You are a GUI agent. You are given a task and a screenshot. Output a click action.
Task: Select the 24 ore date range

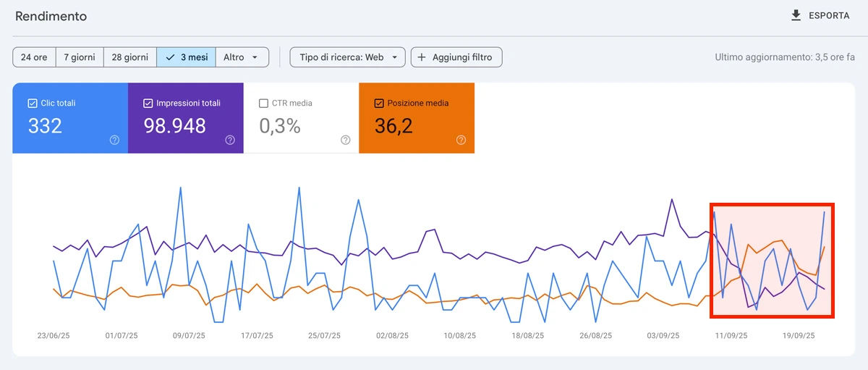click(x=34, y=57)
